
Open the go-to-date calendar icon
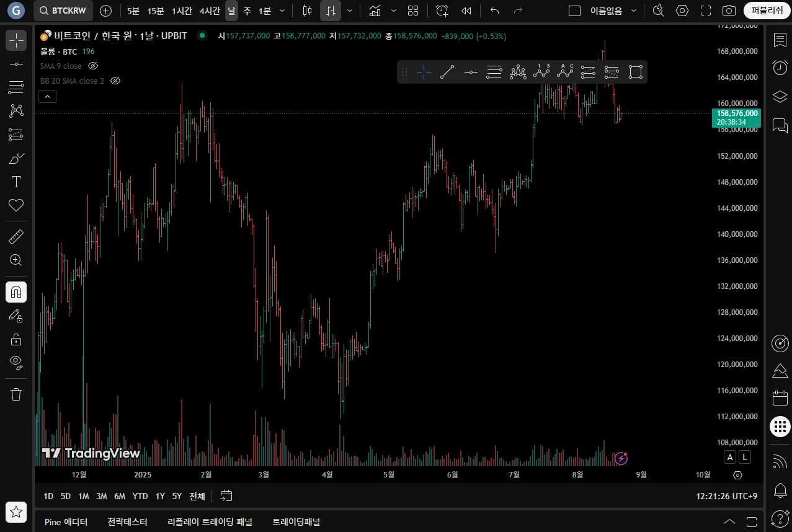click(226, 496)
